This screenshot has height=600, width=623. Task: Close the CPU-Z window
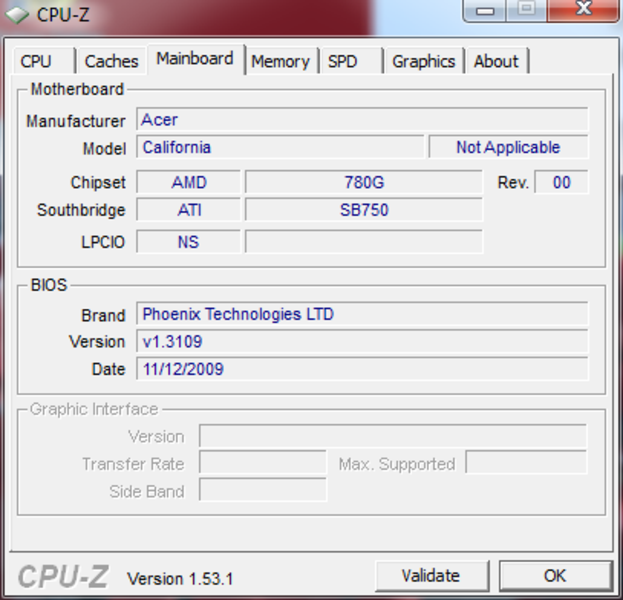(x=583, y=10)
